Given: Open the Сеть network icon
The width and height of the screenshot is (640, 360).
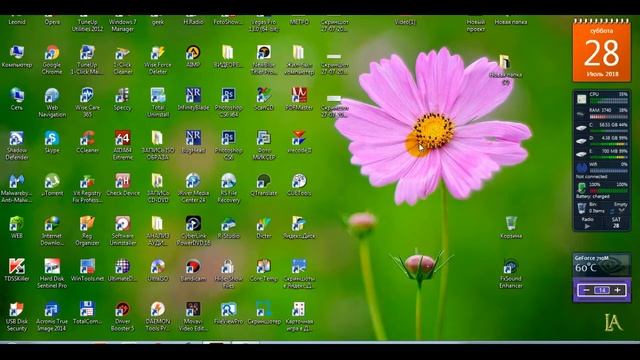Looking at the screenshot, I should click(17, 99).
